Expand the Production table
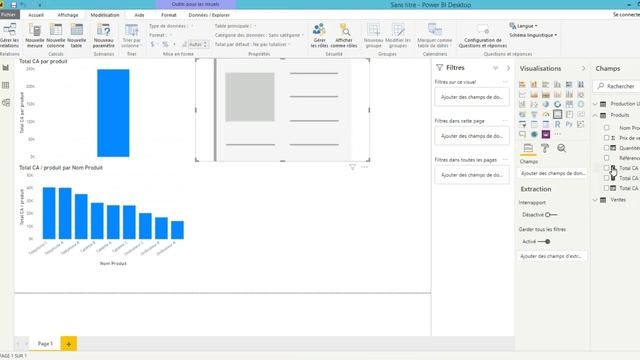The width and height of the screenshot is (640, 360). coord(595,104)
